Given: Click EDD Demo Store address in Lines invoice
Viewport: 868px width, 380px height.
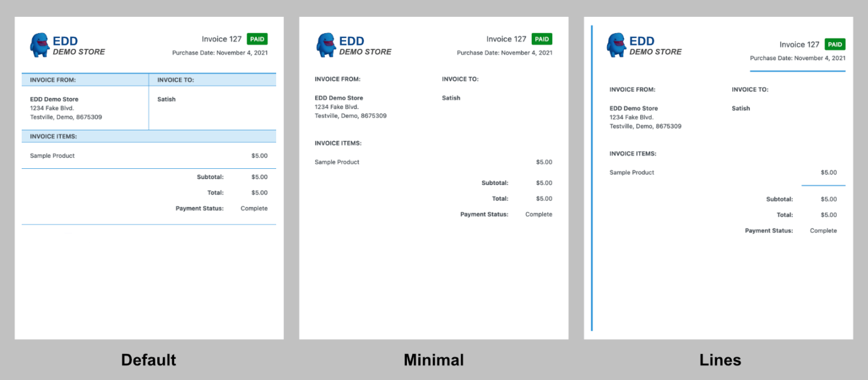Looking at the screenshot, I should [645, 118].
